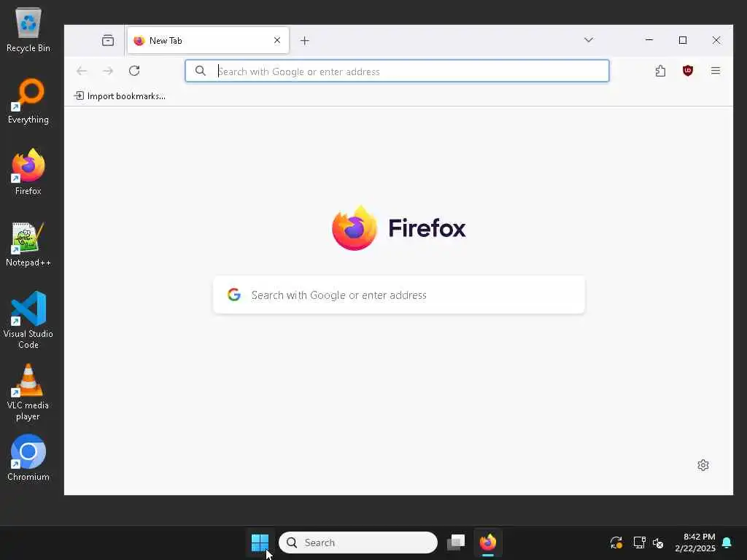The width and height of the screenshot is (747, 560).
Task: Select VLC media player desktop shortcut
Action: [x=28, y=392]
